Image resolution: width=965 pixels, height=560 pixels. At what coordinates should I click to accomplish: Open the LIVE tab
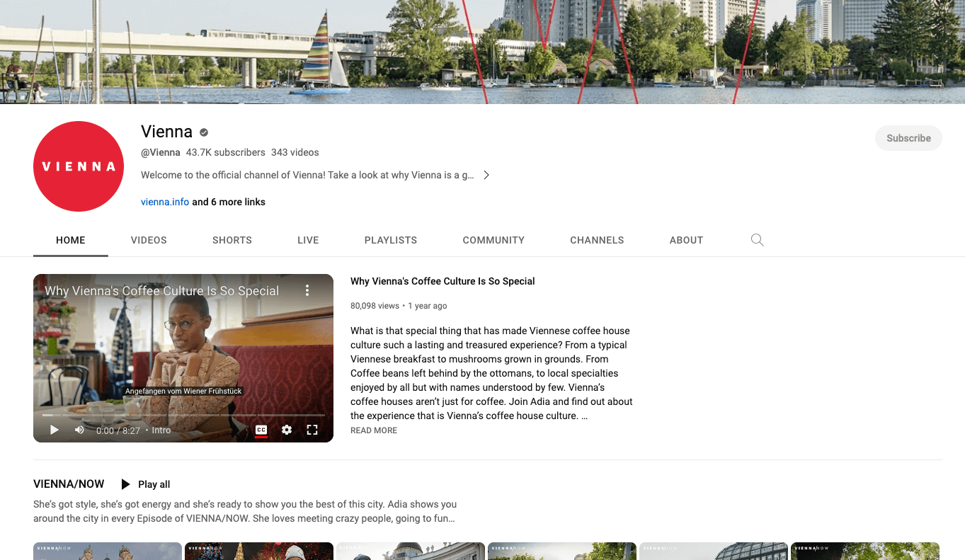(308, 240)
